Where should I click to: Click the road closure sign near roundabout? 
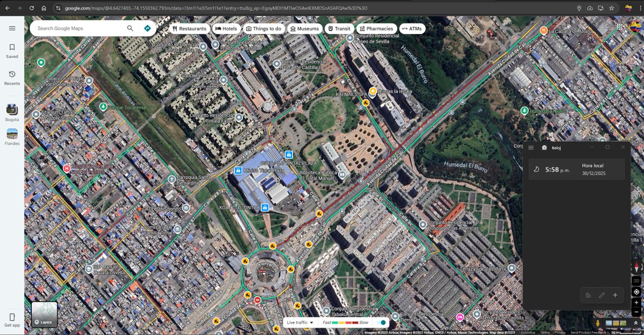(258, 300)
